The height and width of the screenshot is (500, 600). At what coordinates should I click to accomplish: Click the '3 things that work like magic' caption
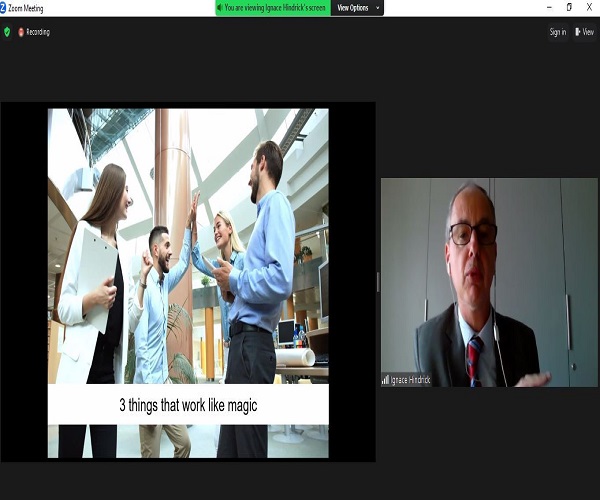point(188,405)
